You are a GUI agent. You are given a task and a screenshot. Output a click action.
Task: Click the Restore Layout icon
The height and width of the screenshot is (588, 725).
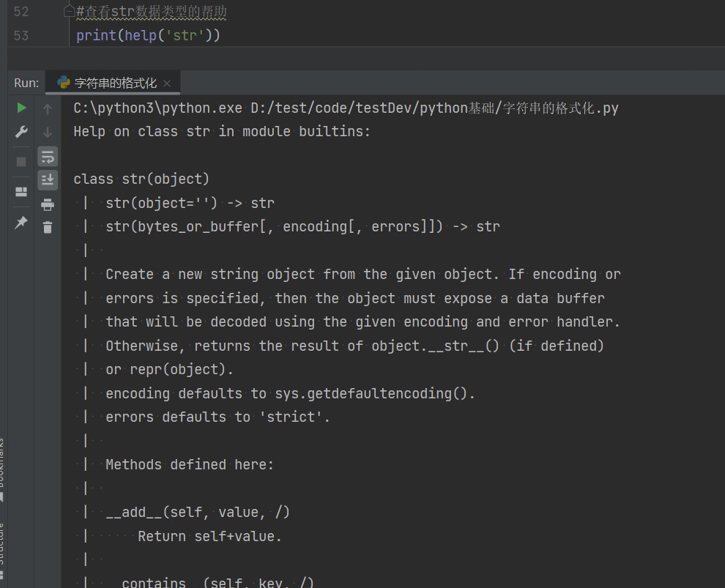pyautogui.click(x=21, y=192)
